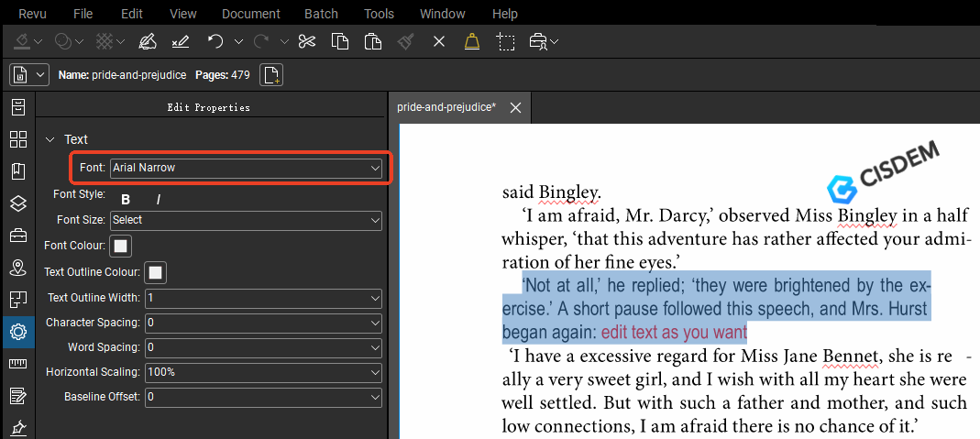Open the Forms panel icon
This screenshot has width=980, height=439.
(18, 396)
